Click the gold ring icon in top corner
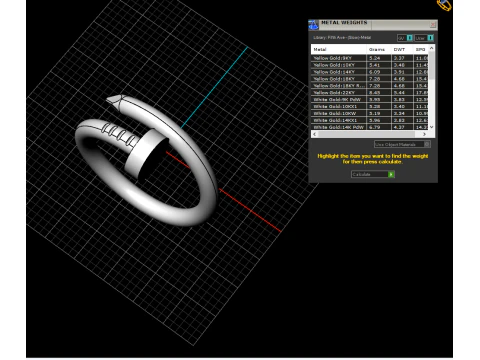The image size is (480, 360). pyautogui.click(x=444, y=5)
